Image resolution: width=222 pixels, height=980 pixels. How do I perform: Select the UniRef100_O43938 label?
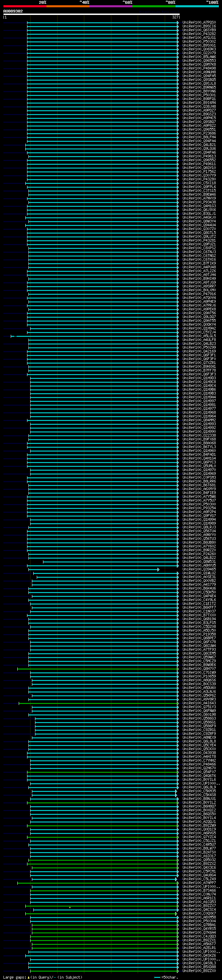click(x=199, y=753)
